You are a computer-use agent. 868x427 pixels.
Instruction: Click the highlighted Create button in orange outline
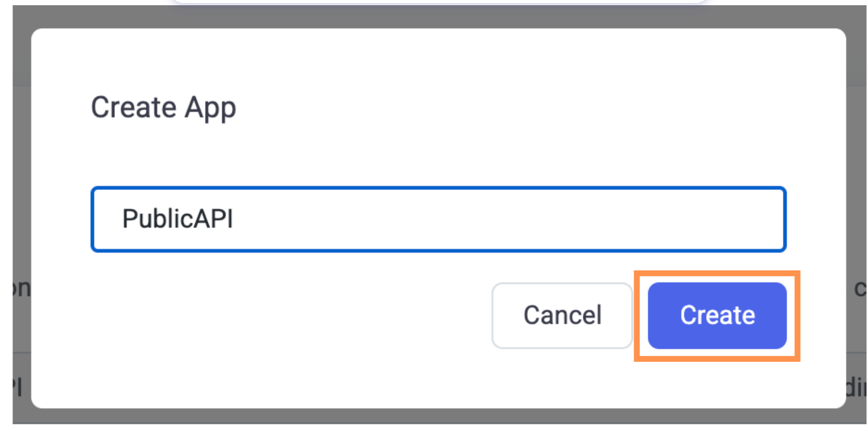click(717, 315)
